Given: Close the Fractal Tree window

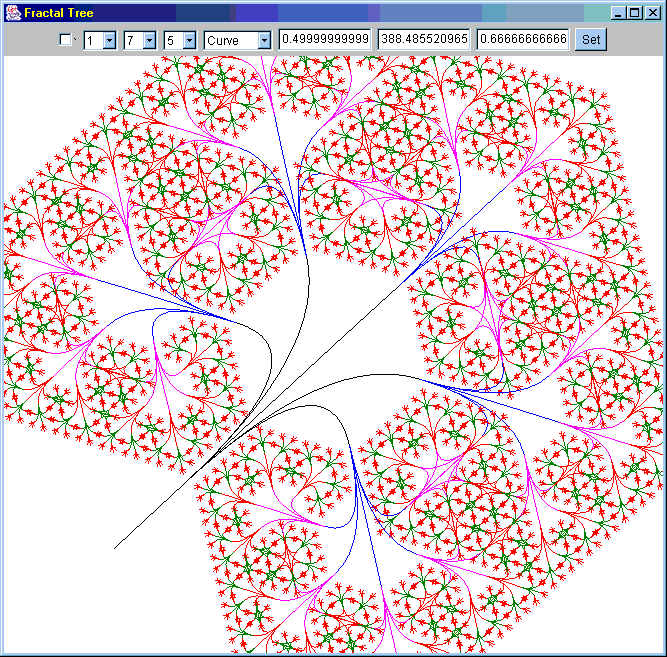Looking at the screenshot, I should click(651, 13).
